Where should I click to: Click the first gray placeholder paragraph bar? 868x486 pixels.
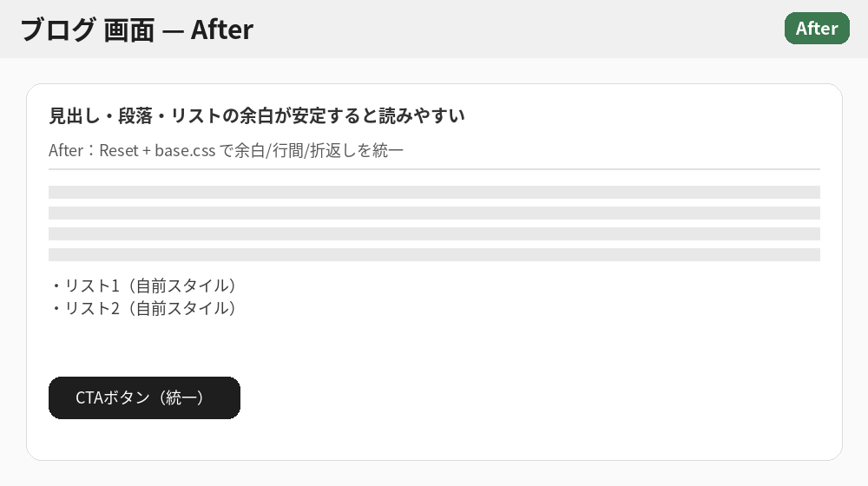pyautogui.click(x=434, y=192)
